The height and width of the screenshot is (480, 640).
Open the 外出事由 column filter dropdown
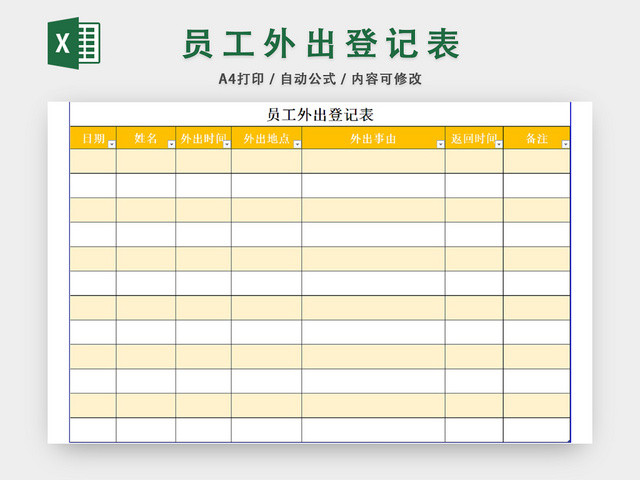point(440,144)
